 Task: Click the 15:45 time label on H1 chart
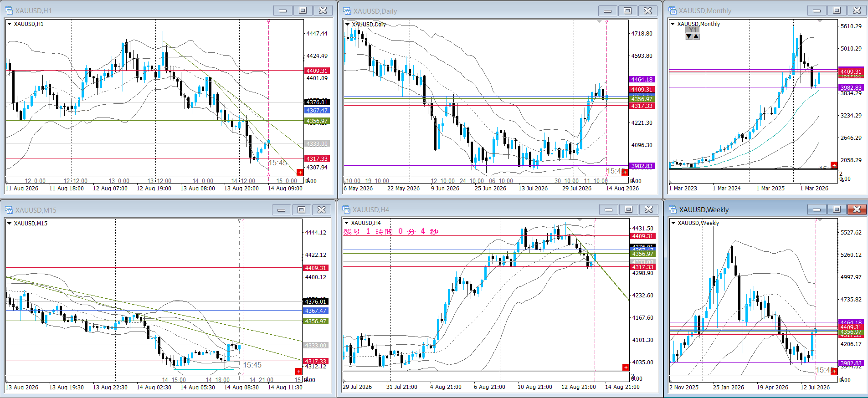(278, 163)
